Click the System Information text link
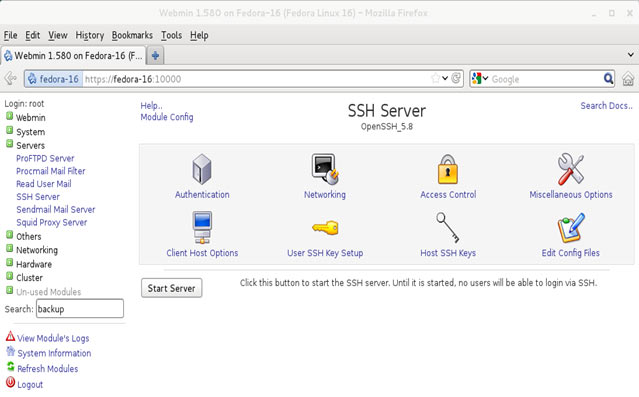Screen dimensions: 639x397 (54, 353)
